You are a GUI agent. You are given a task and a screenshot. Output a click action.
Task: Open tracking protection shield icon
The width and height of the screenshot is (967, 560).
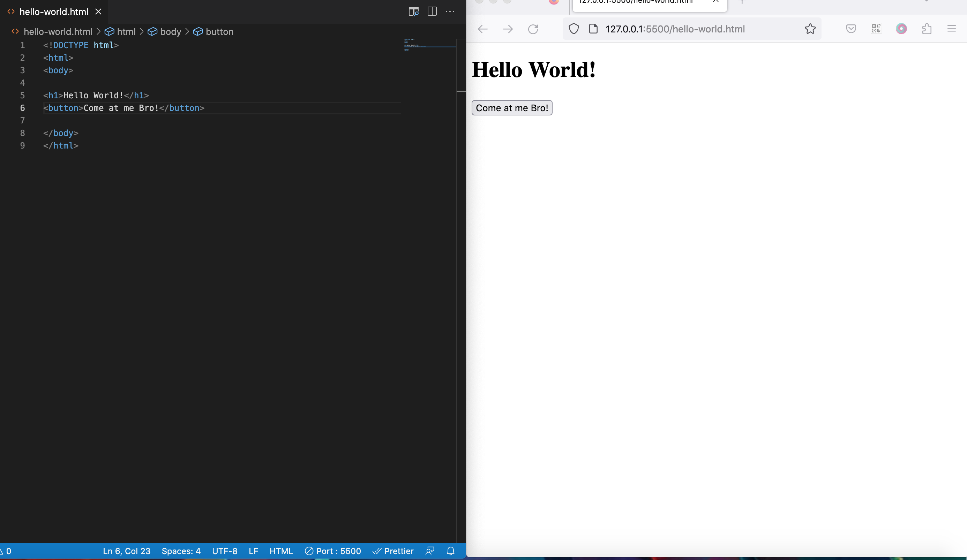coord(574,29)
